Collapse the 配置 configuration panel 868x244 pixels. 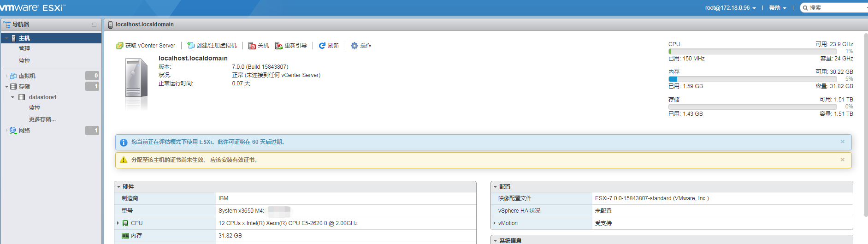[x=496, y=187]
